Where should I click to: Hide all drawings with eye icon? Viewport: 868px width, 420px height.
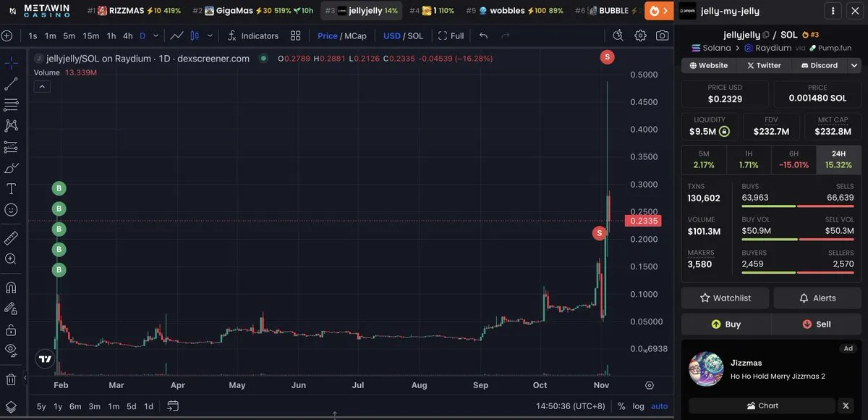(11, 350)
